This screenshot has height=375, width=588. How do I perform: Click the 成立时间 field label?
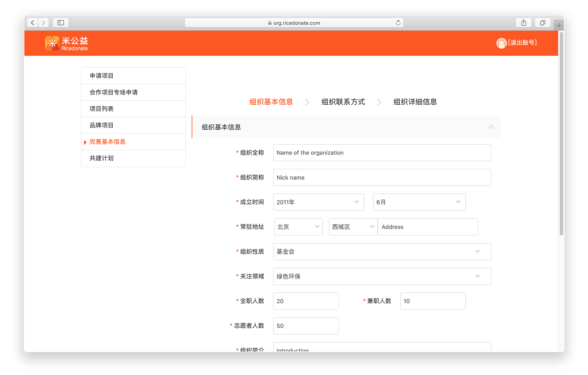pyautogui.click(x=252, y=202)
